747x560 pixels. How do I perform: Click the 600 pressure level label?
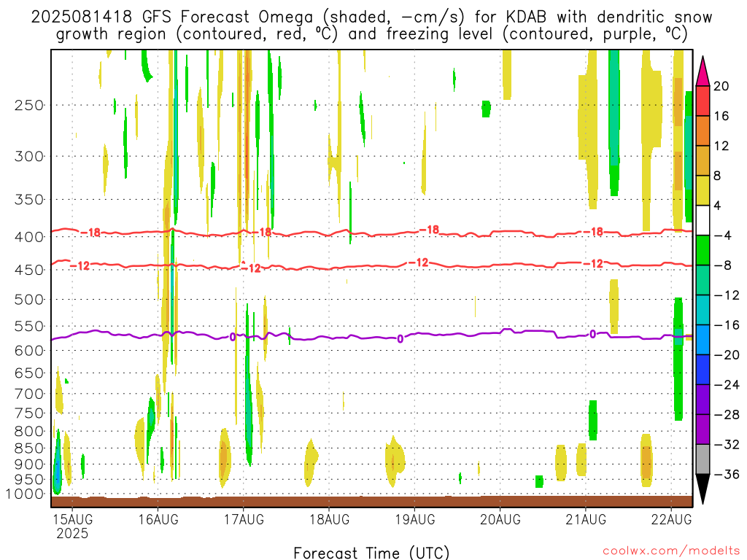(29, 351)
